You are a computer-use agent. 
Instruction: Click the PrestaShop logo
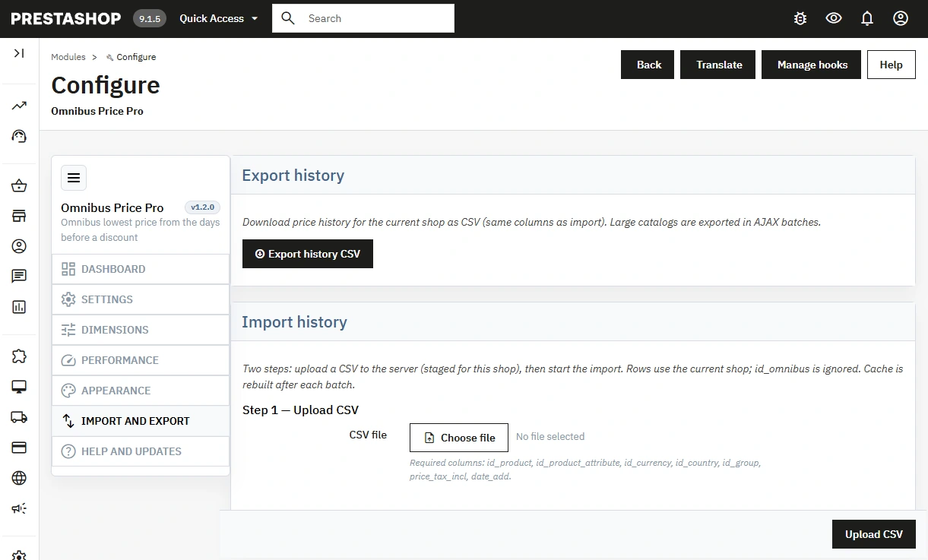66,18
